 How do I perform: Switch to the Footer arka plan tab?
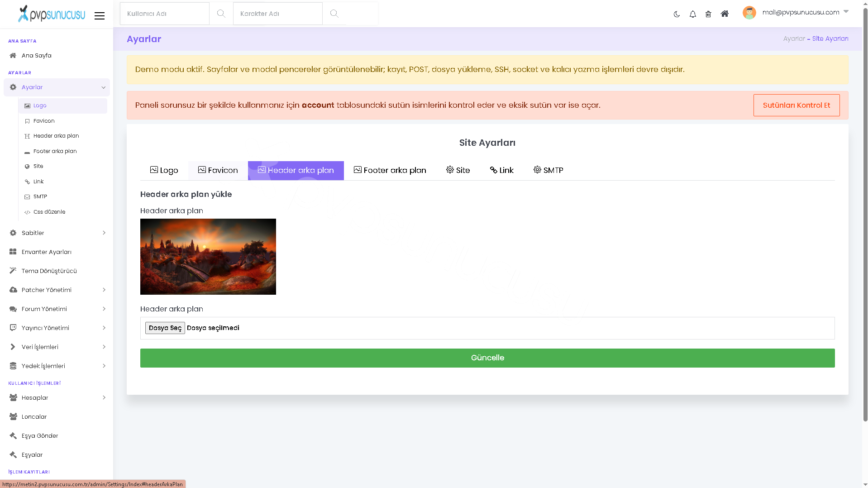click(390, 171)
